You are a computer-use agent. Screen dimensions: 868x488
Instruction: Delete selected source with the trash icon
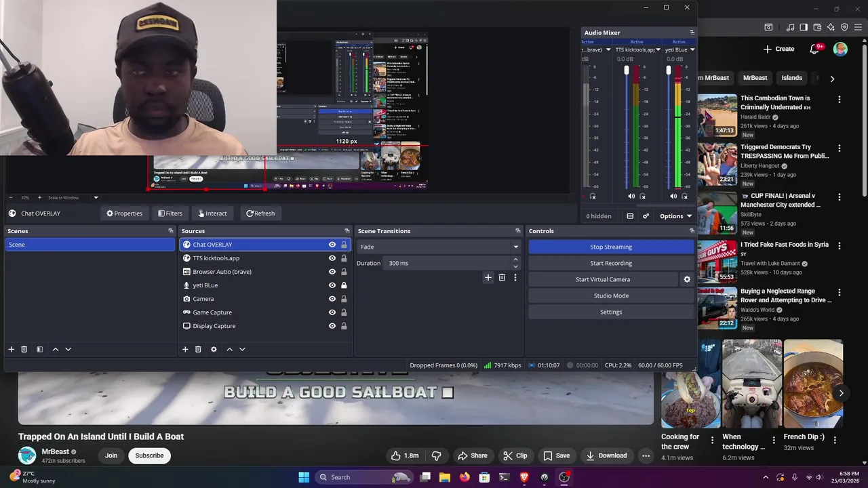pyautogui.click(x=198, y=349)
